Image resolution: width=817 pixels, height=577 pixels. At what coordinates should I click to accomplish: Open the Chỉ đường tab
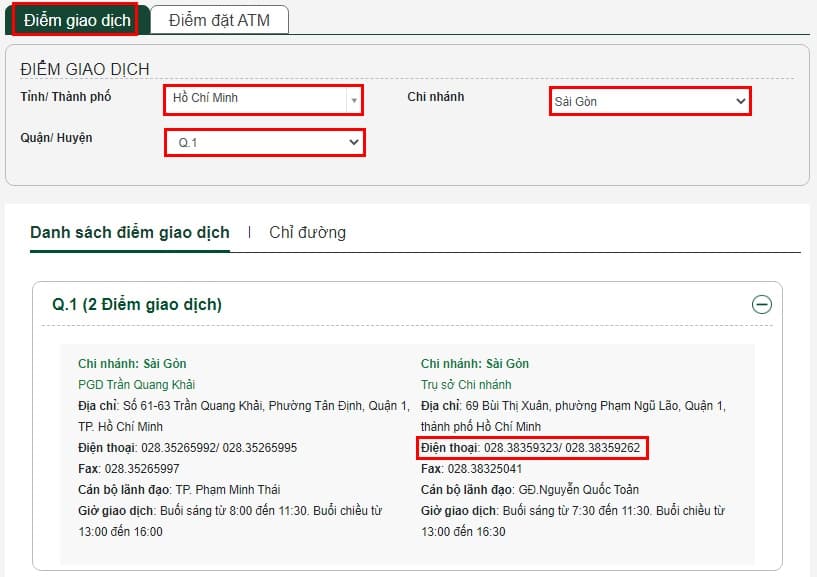[307, 232]
